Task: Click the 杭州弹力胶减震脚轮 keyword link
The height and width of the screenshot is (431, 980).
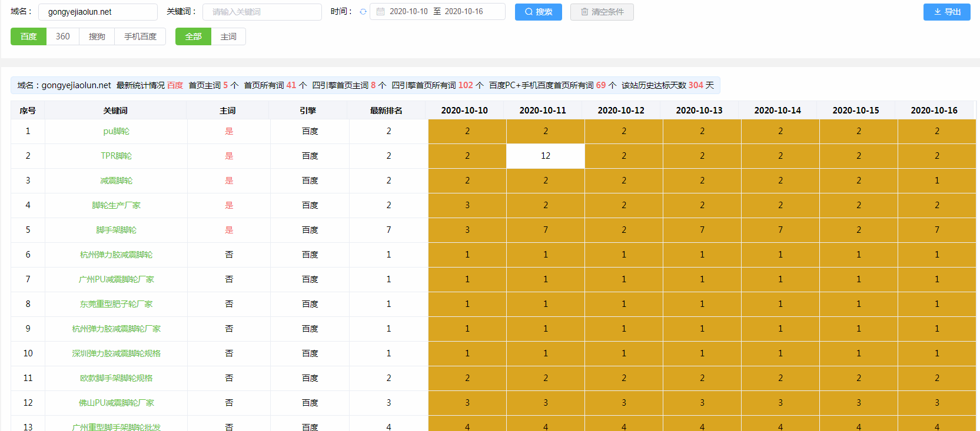Action: [x=116, y=255]
